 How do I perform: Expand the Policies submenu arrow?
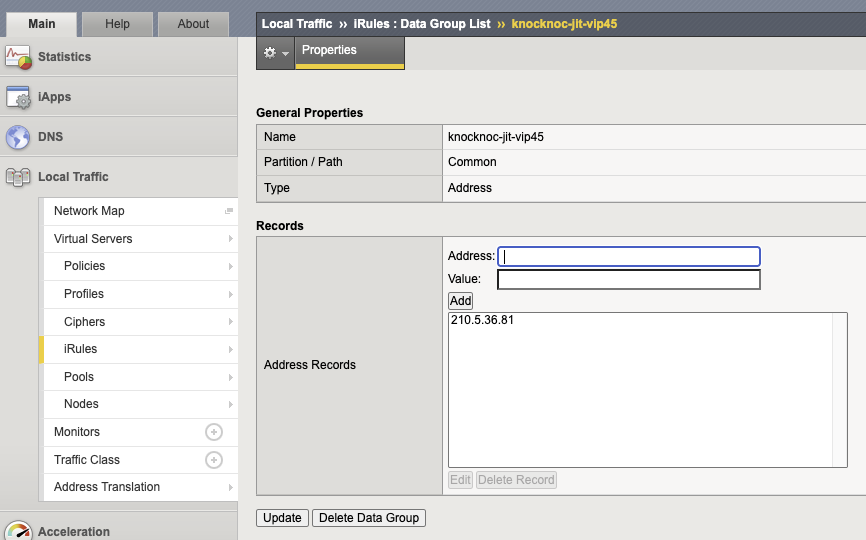tap(230, 266)
